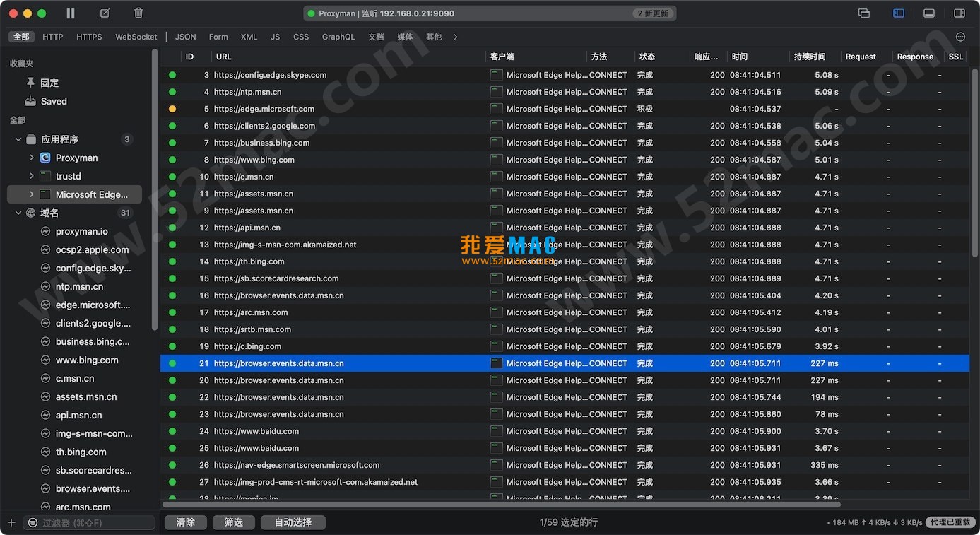Viewport: 980px width, 535px height.
Task: Toggle the Form filter
Action: 218,37
